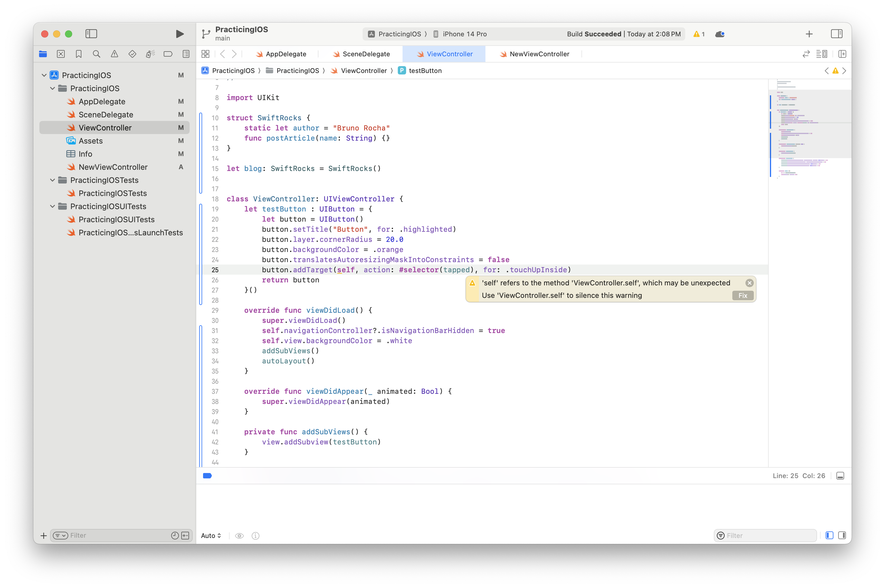885x588 pixels.
Task: Open the test navigator diamond icon
Action: (132, 54)
